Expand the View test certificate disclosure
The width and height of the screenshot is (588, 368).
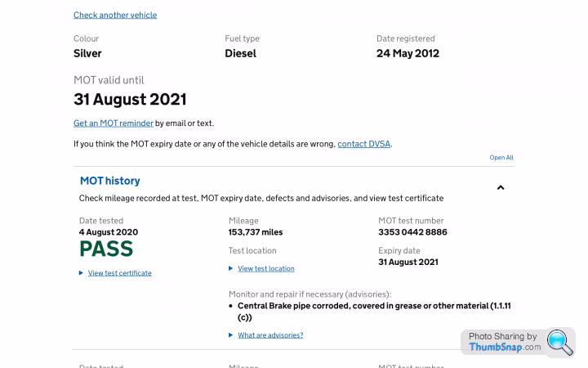[x=119, y=273]
